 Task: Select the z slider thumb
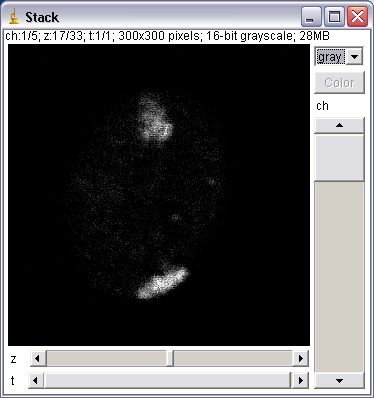pyautogui.click(x=170, y=359)
